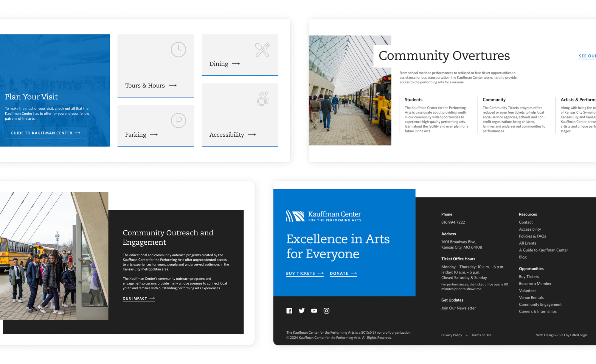Click the Students column heading
This screenshot has height=364, width=596.
click(413, 100)
